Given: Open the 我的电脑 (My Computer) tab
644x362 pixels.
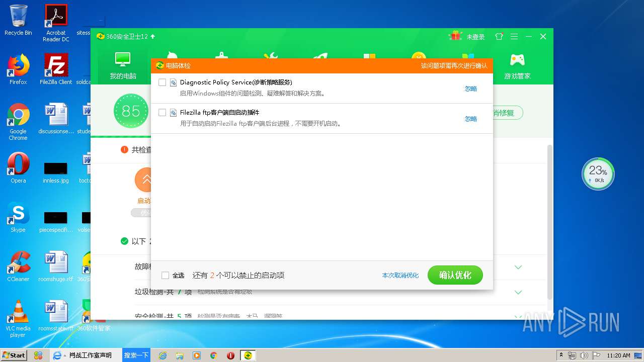Looking at the screenshot, I should pos(123,65).
